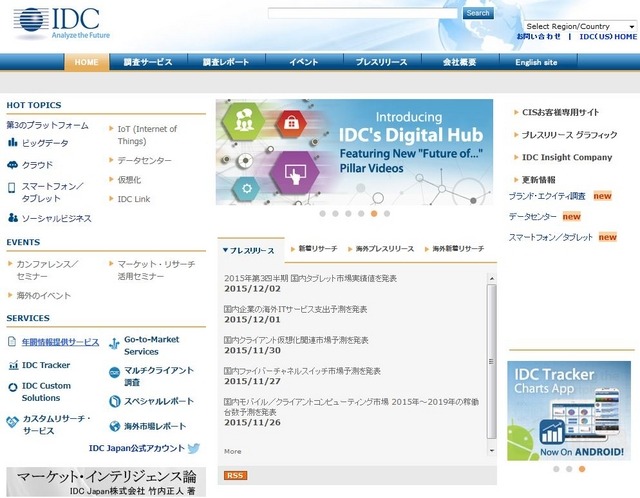
Task: Expand the IDC Insight Company entry
Action: click(516, 157)
